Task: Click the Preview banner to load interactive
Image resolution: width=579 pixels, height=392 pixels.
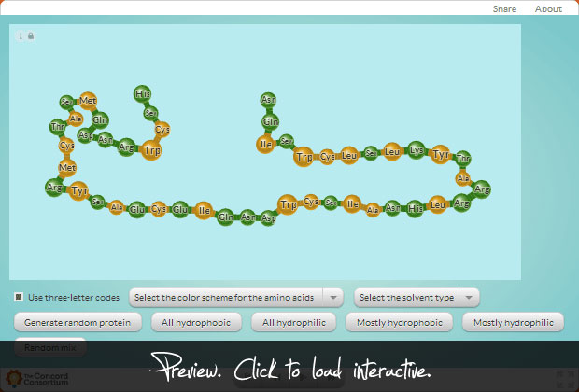Action: tap(289, 368)
